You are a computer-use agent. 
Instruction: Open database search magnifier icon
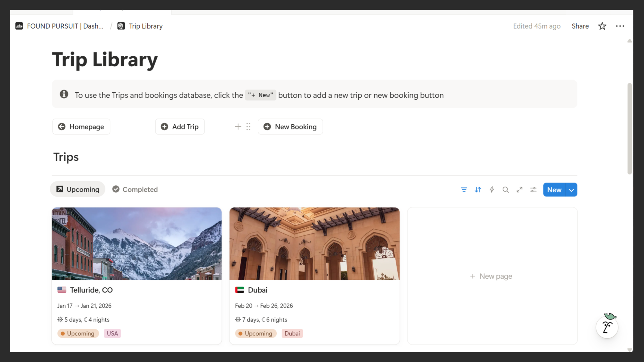[x=505, y=190]
